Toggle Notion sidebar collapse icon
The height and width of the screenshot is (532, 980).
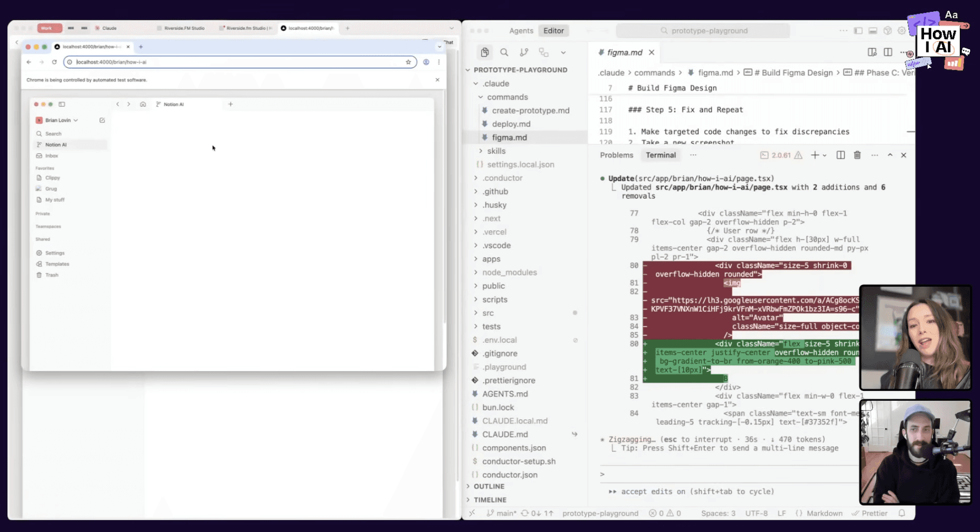point(62,104)
